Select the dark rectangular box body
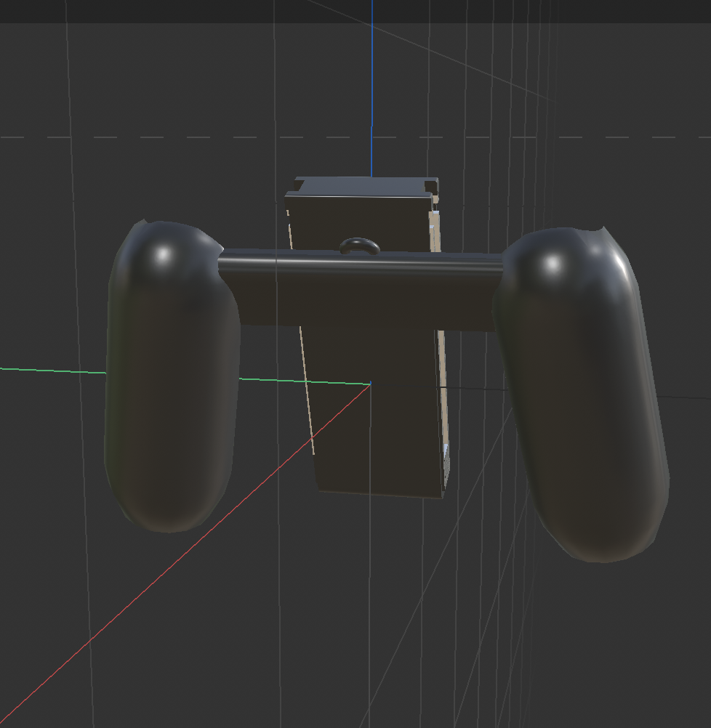Image resolution: width=711 pixels, height=728 pixels. (x=363, y=218)
